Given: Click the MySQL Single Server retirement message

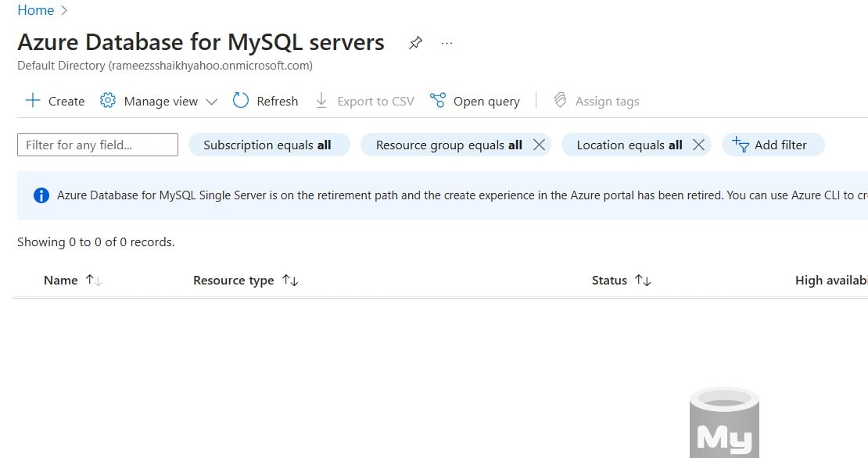Looking at the screenshot, I should 462,195.
